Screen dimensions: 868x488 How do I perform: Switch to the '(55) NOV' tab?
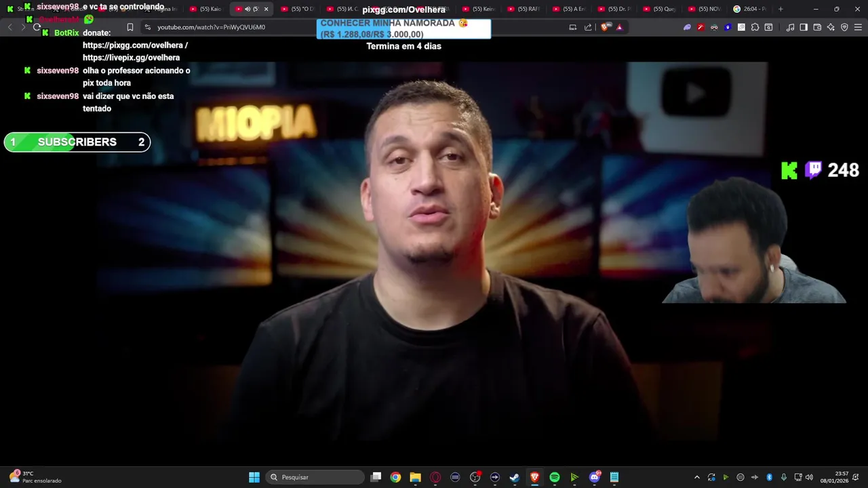click(x=706, y=9)
